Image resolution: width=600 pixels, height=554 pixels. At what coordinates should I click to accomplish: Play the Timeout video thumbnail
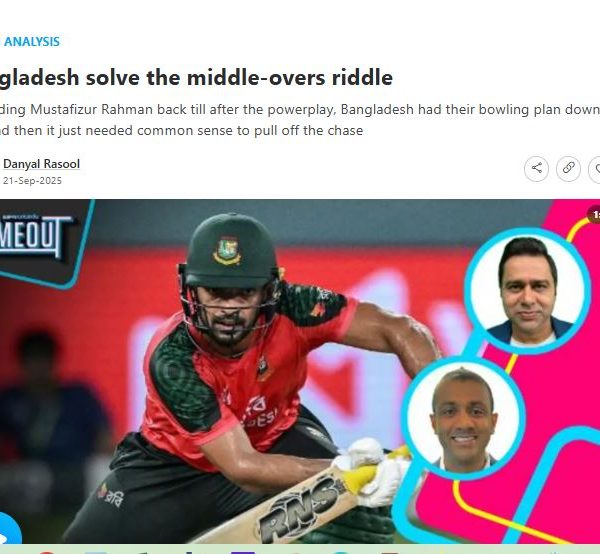(300, 371)
